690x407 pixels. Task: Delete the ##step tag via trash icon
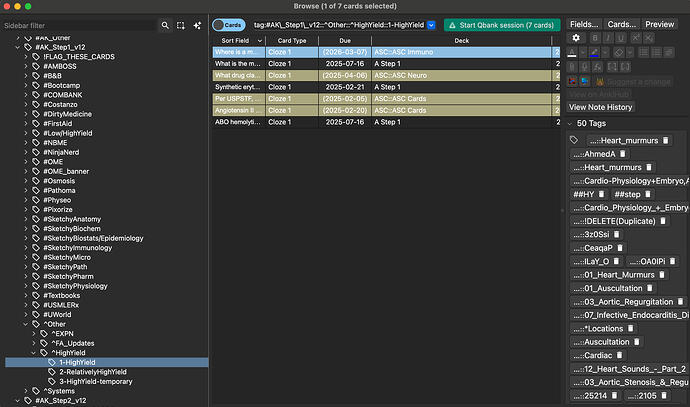coord(648,194)
